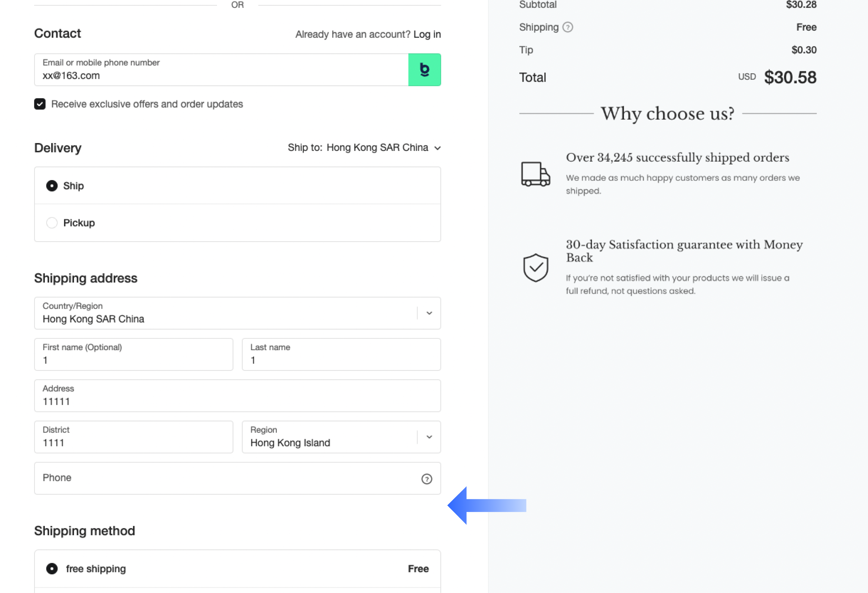Click the 'Shipping address' heading
Viewport: 868px width, 593px height.
point(86,278)
